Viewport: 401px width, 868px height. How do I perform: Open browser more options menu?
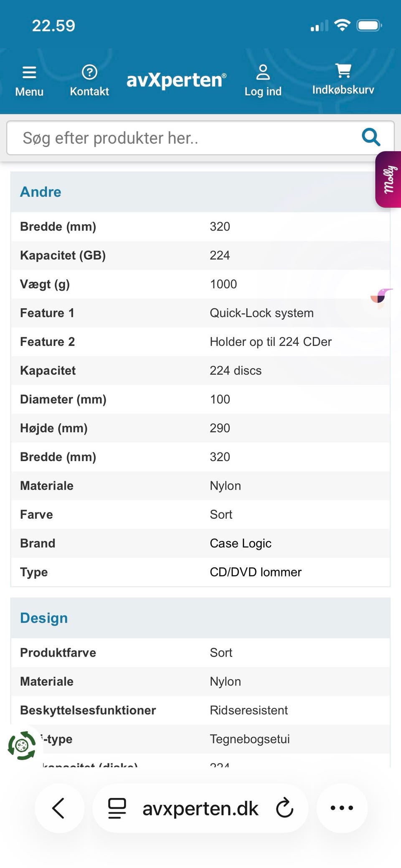click(342, 808)
